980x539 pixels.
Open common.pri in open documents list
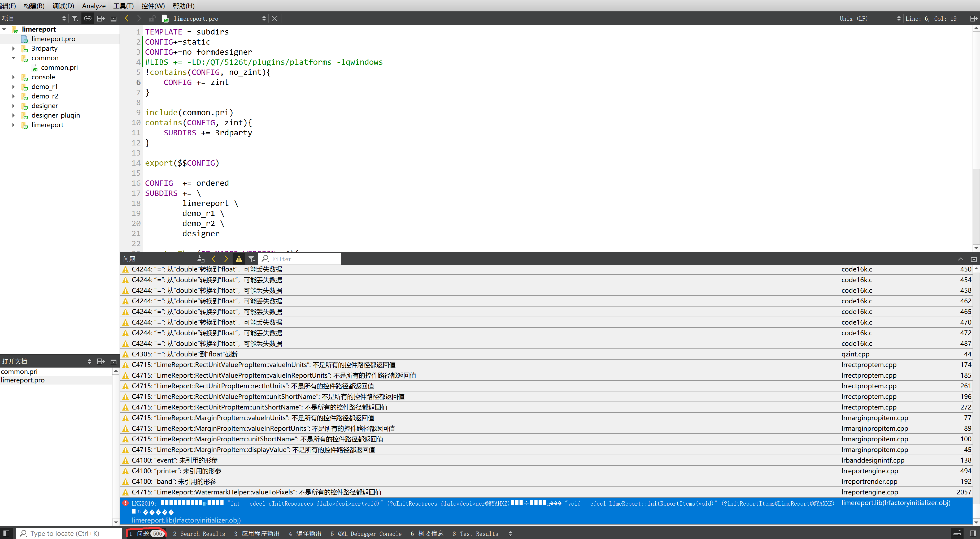[x=19, y=372]
